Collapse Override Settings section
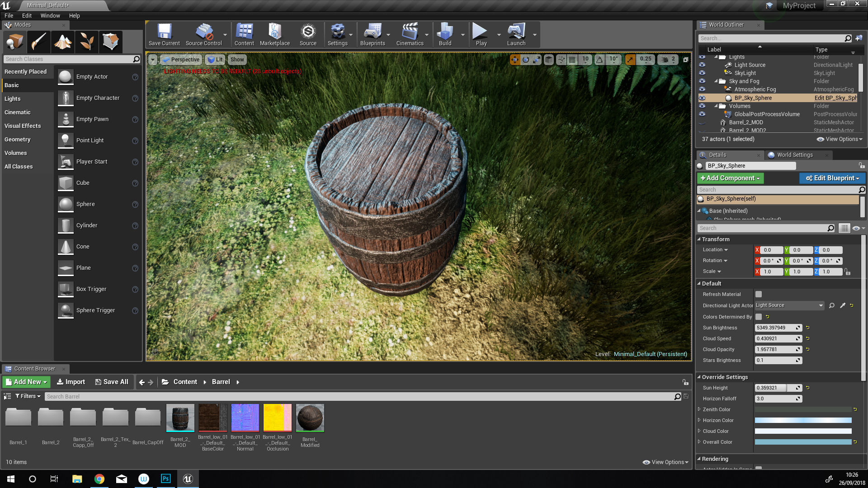This screenshot has width=868, height=488. 699,377
